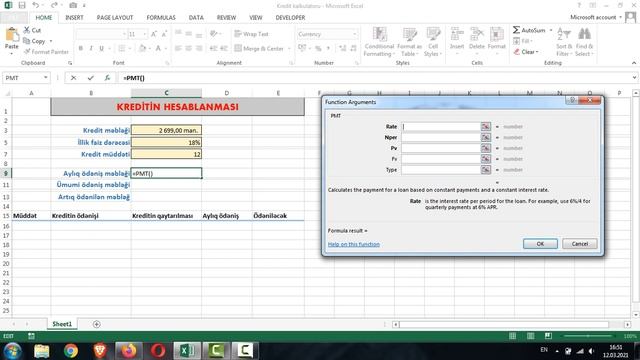Image resolution: width=640 pixels, height=360 pixels.
Task: Expand the Copy dropdown arrow
Action: [51, 41]
